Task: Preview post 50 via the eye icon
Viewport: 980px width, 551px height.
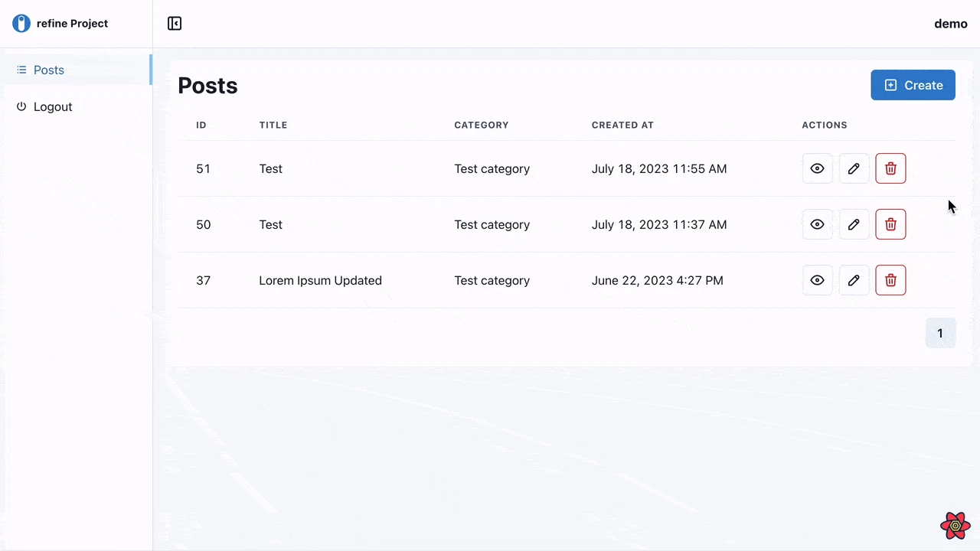Action: [x=817, y=224]
